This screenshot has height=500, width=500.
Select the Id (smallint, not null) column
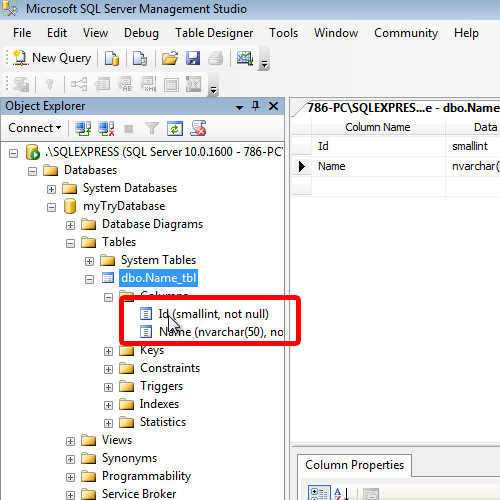(x=213, y=314)
